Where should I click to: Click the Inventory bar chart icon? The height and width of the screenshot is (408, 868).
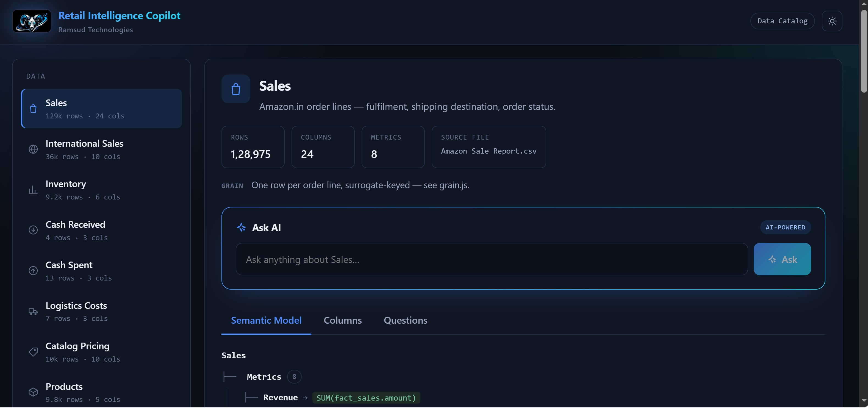click(x=33, y=190)
